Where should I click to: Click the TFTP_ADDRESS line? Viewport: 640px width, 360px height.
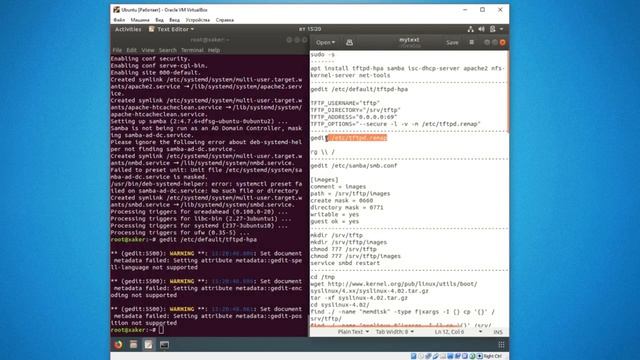pos(354,117)
